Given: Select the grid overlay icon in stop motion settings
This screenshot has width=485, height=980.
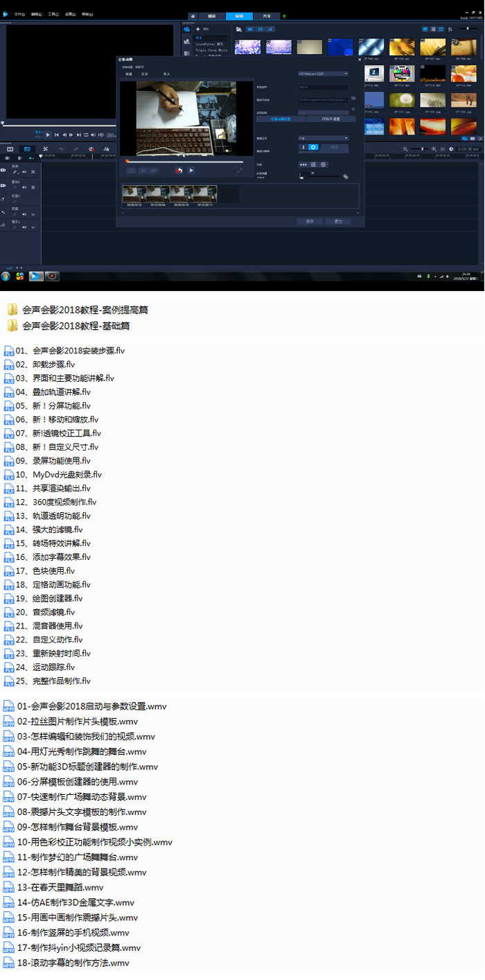Looking at the screenshot, I should coord(313,164).
